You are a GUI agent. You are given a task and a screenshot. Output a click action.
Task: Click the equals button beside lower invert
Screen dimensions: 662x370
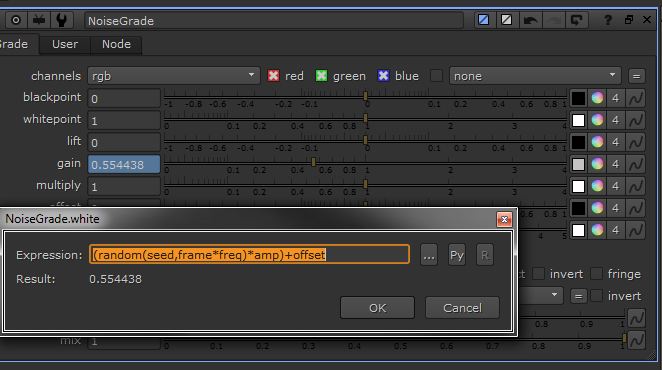(578, 297)
